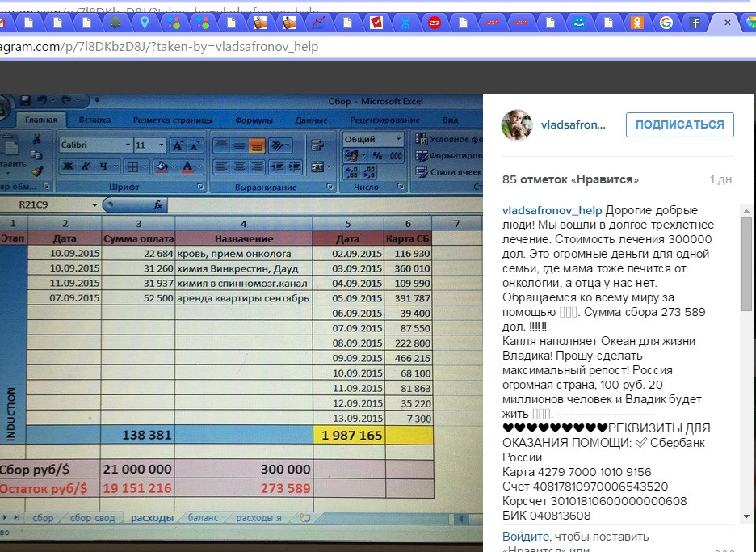Image resolution: width=756 pixels, height=552 pixels.
Task: Click the fx insert function icon
Action: tap(158, 205)
